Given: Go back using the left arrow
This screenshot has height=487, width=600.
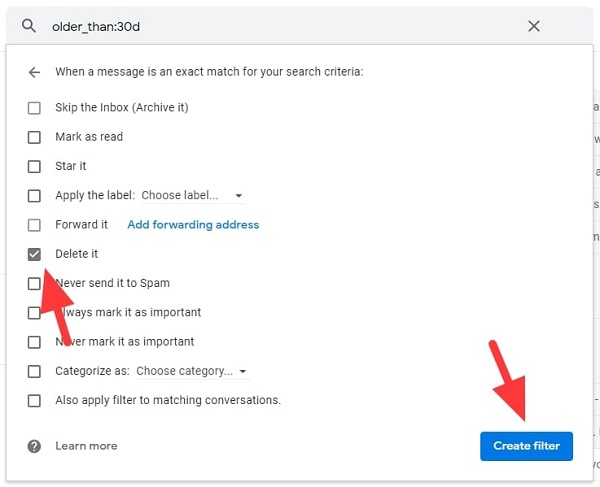Looking at the screenshot, I should 35,72.
